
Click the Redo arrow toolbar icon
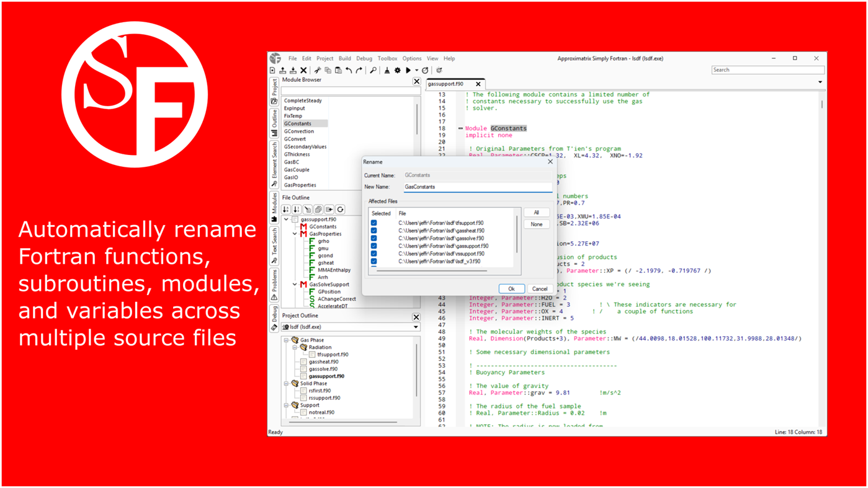pos(359,71)
